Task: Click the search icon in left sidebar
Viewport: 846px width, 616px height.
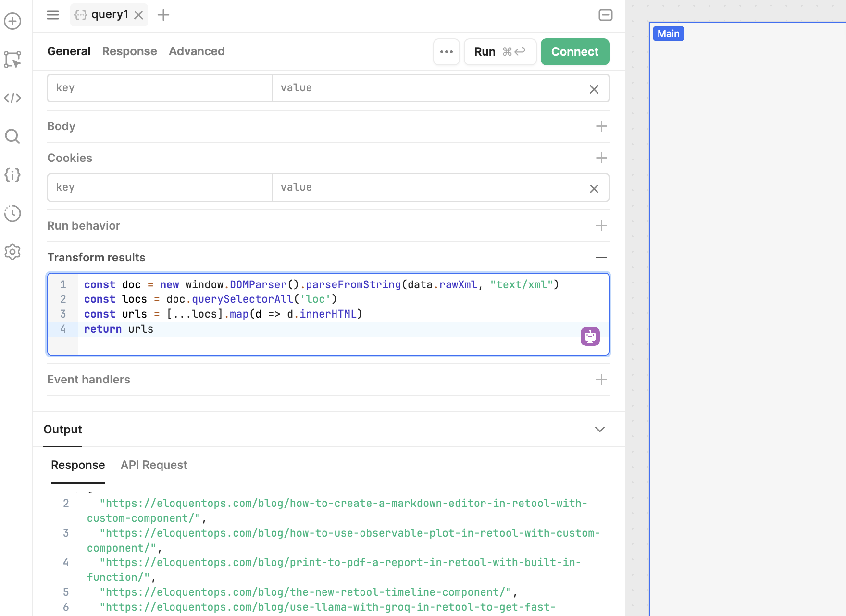Action: tap(12, 136)
